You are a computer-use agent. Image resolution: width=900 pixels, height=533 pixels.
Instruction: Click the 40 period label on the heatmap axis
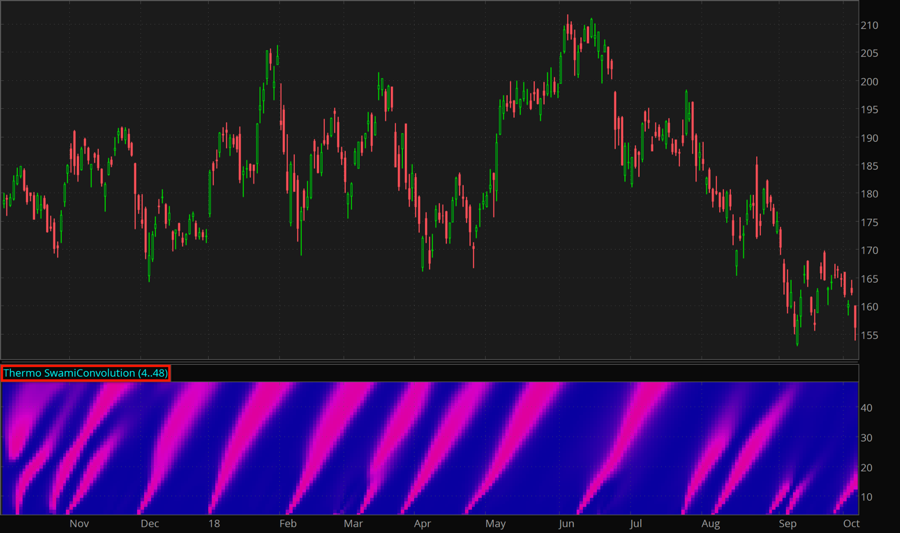[867, 408]
